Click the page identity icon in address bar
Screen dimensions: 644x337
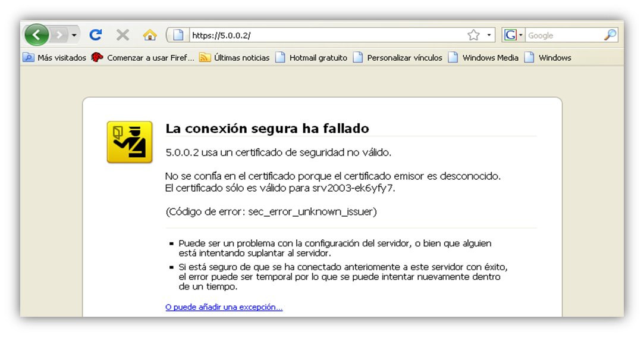(178, 35)
